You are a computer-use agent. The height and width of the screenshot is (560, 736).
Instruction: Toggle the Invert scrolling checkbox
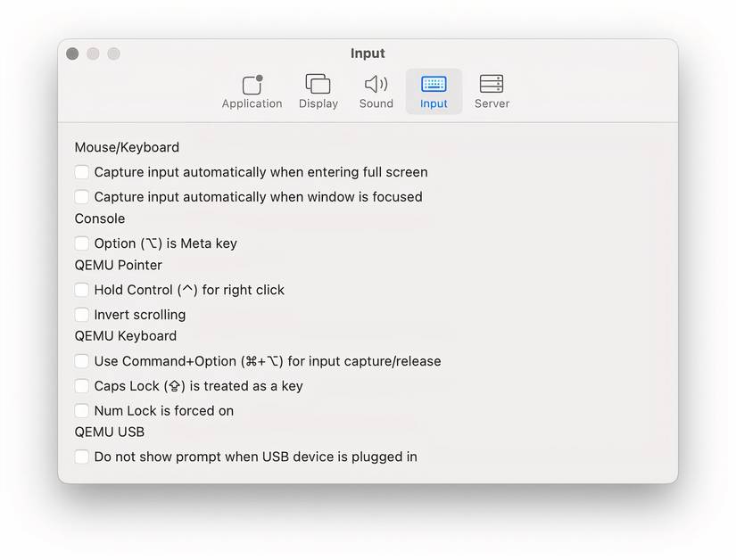(82, 315)
